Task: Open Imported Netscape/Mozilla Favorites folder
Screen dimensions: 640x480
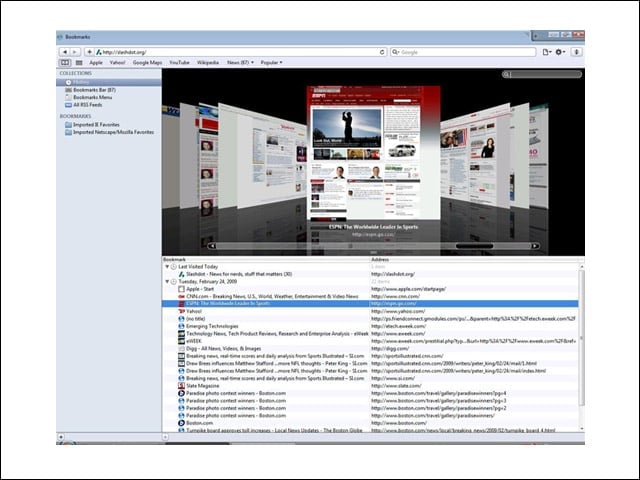Action: pyautogui.click(x=109, y=132)
